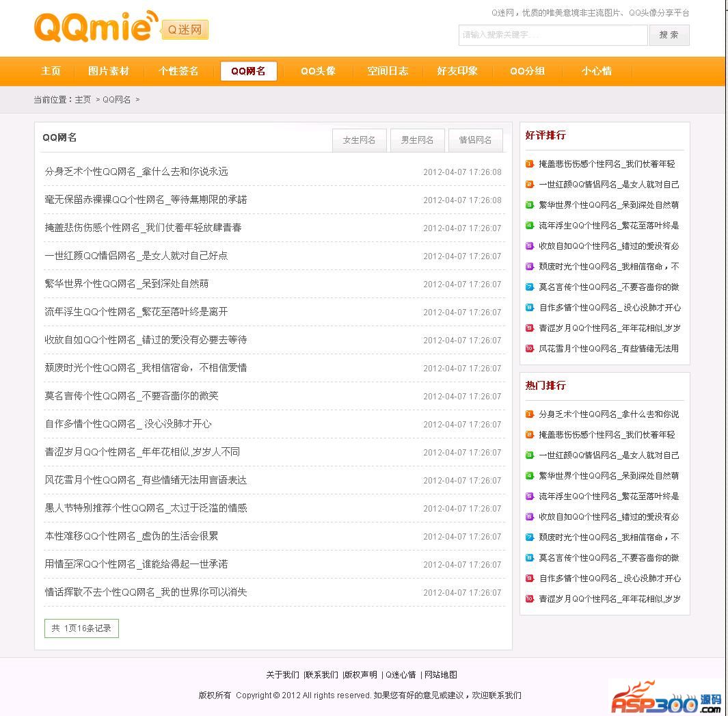Screen dimensions: 728x716
Task: Open main list 收放自如QQ个性网名_错过的爱没有必要去等待
Action: click(x=146, y=340)
